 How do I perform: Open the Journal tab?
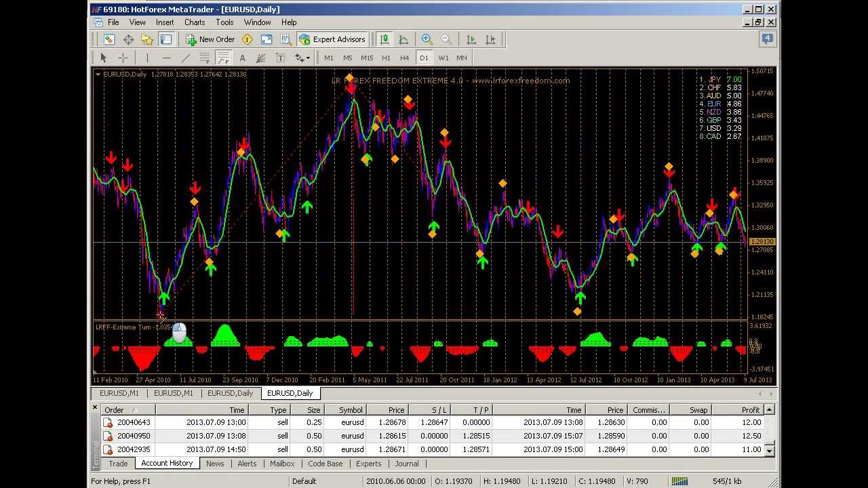coord(407,464)
